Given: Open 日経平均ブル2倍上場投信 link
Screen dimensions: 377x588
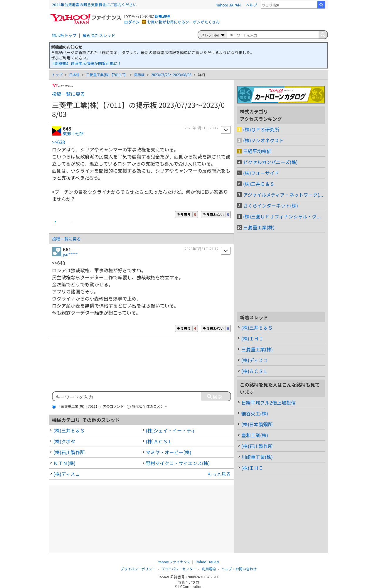Looking at the screenshot, I should tap(268, 403).
